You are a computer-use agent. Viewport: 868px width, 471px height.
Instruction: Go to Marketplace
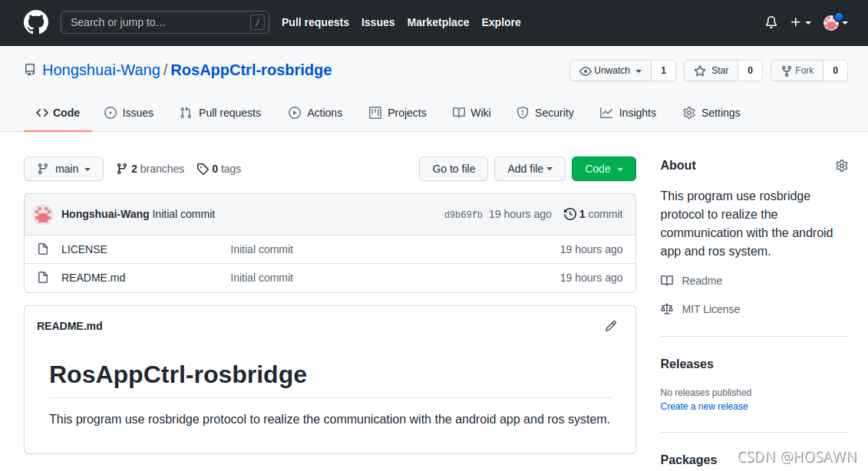438,22
